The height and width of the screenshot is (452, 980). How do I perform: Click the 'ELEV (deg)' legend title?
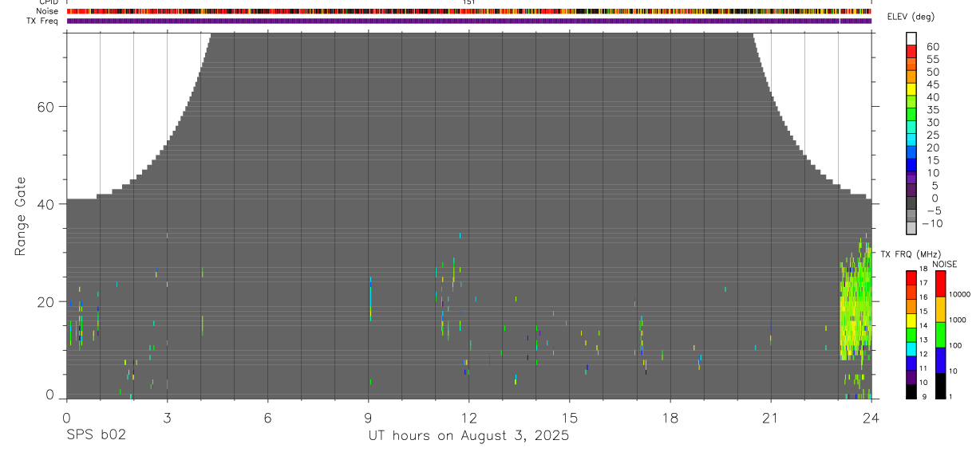pos(911,18)
